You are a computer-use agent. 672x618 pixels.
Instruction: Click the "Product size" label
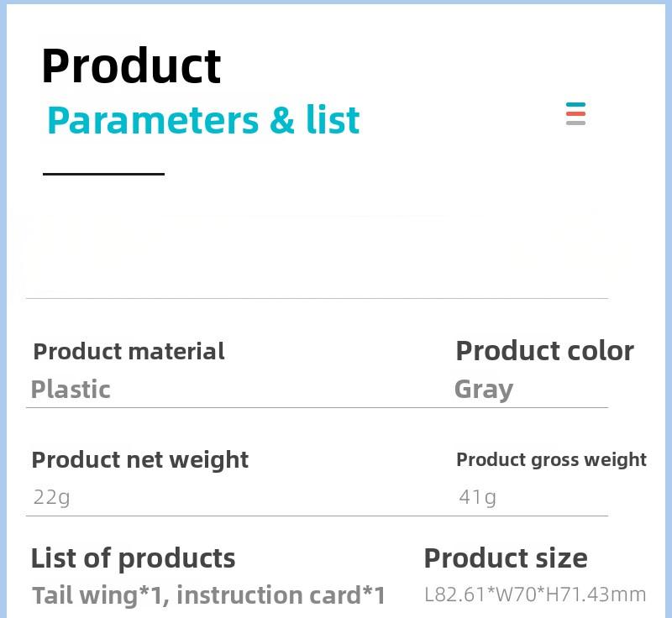click(x=506, y=558)
